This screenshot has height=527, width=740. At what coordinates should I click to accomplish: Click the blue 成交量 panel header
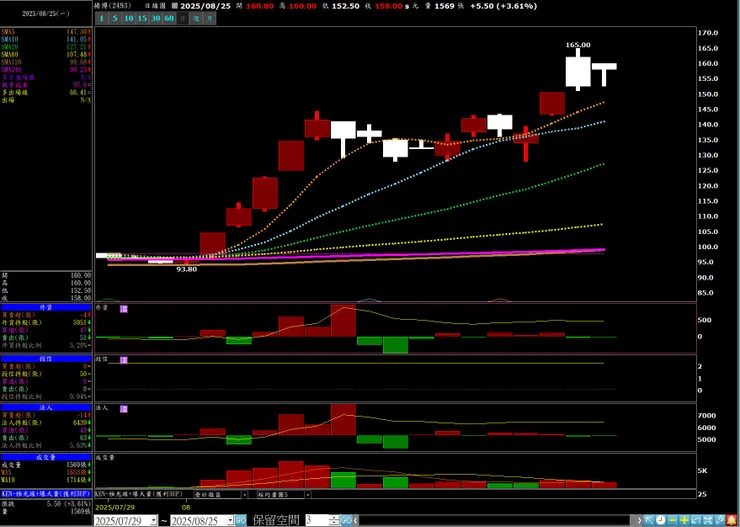[46, 457]
